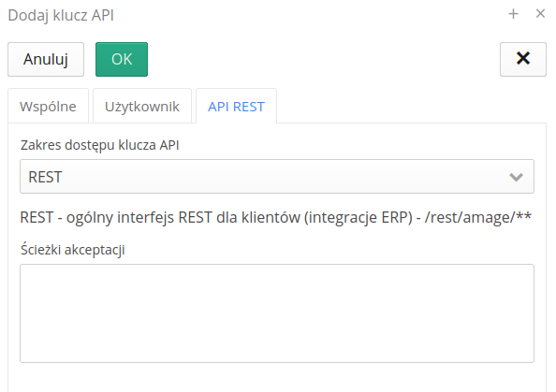Click the Dodaj klucz API dialog title
Image resolution: width=556 pixels, height=392 pixels.
pos(61,16)
